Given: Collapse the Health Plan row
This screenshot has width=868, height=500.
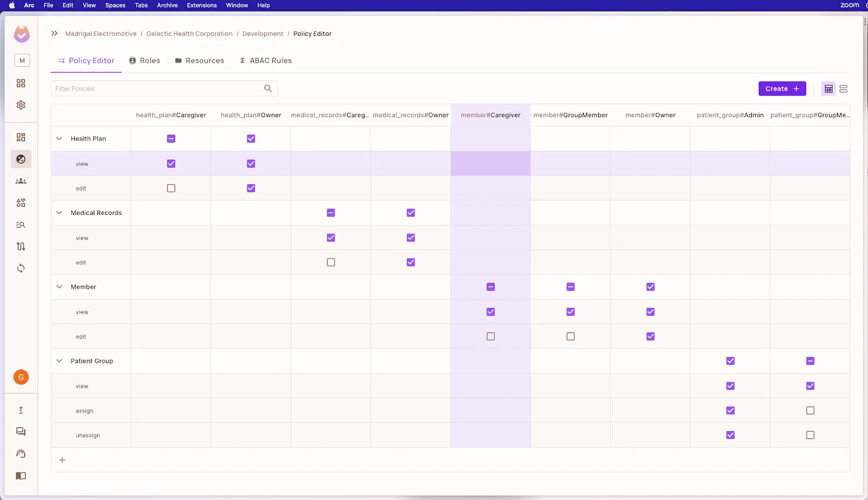Looking at the screenshot, I should [60, 138].
